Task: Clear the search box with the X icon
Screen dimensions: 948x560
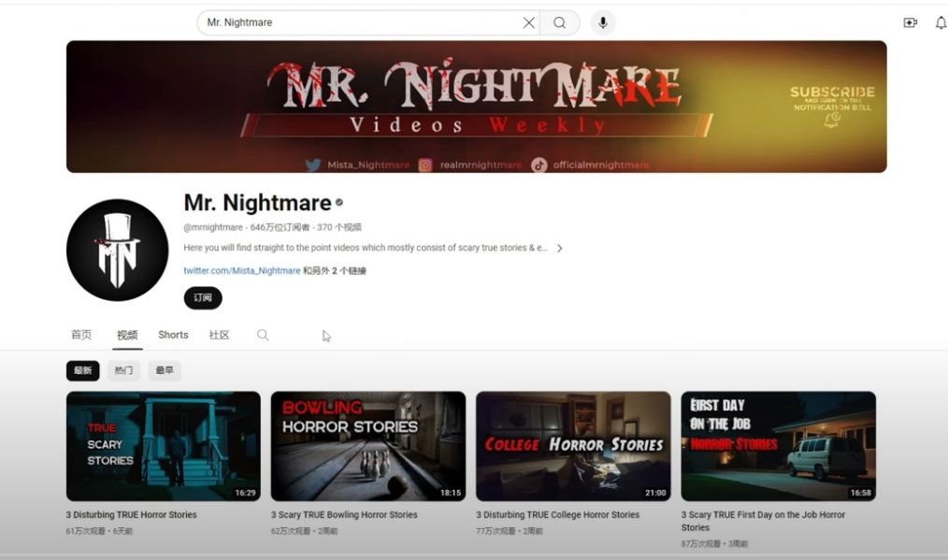Action: 528,23
